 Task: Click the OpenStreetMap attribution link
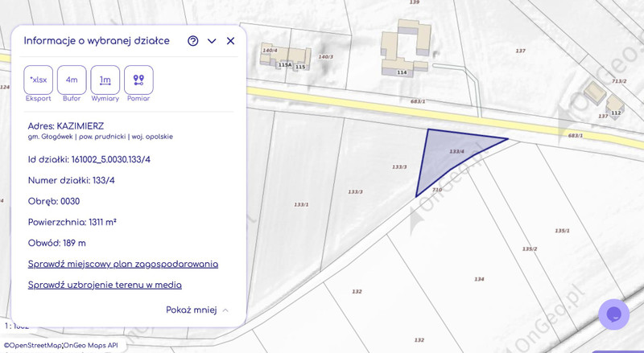tap(32, 345)
